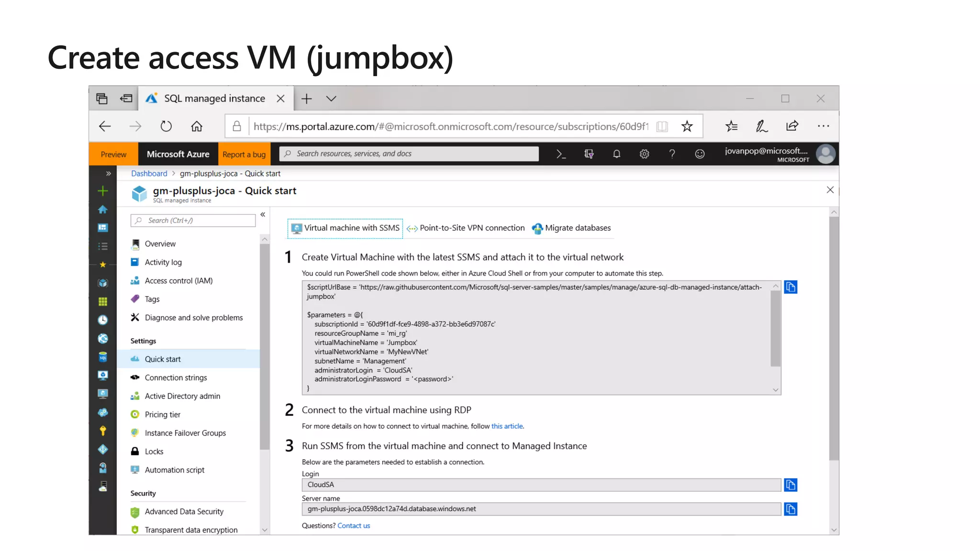Click the help question mark icon
Image resolution: width=980 pixels, height=551 pixels.
pyautogui.click(x=672, y=154)
